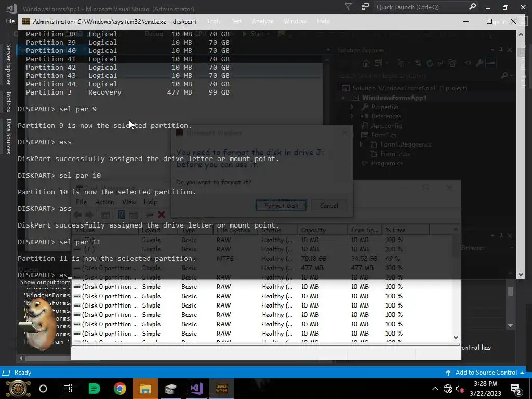Click the Forward arrow in Disk Management toolbar
Image resolution: width=532 pixels, height=399 pixels.
coord(89,215)
